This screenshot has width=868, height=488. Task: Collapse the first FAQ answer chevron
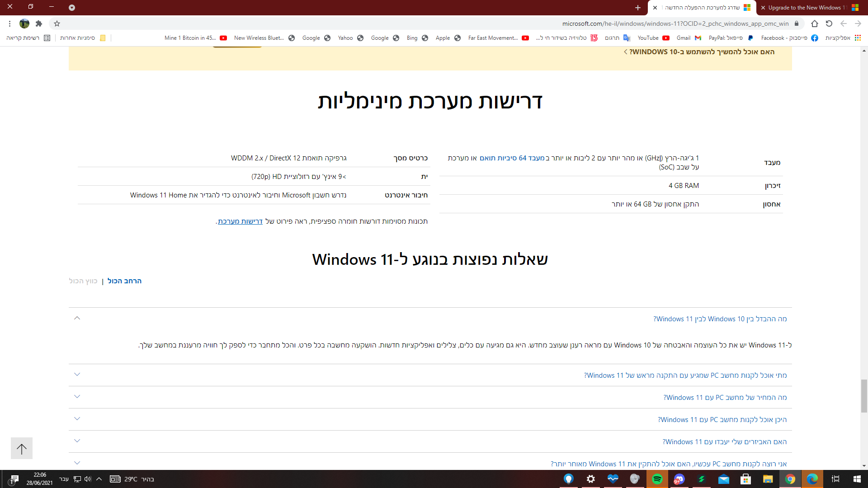coord(77,318)
